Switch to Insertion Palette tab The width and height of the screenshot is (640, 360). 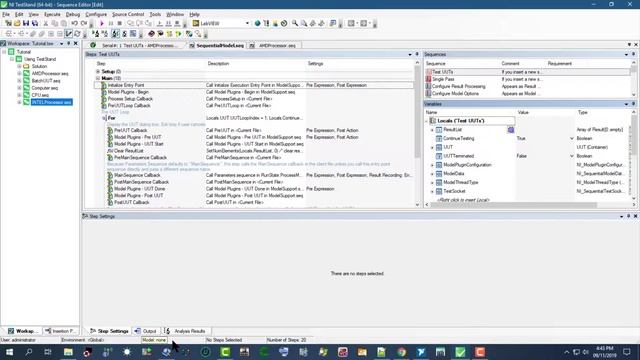pos(61,331)
